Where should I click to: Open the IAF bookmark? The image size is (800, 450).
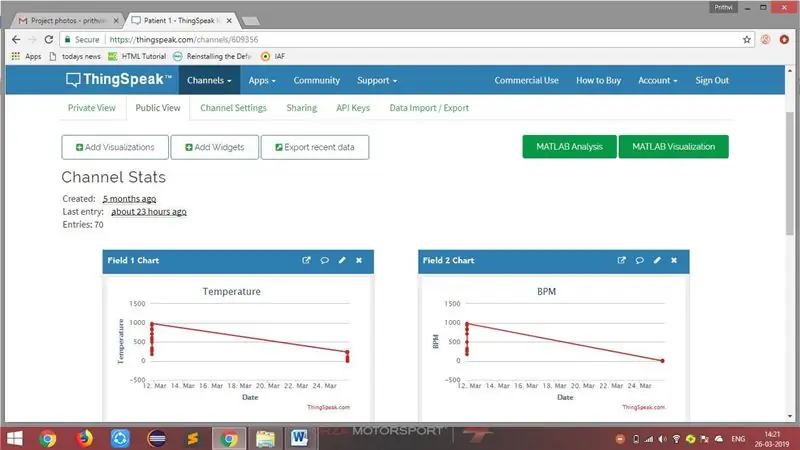click(x=273, y=56)
